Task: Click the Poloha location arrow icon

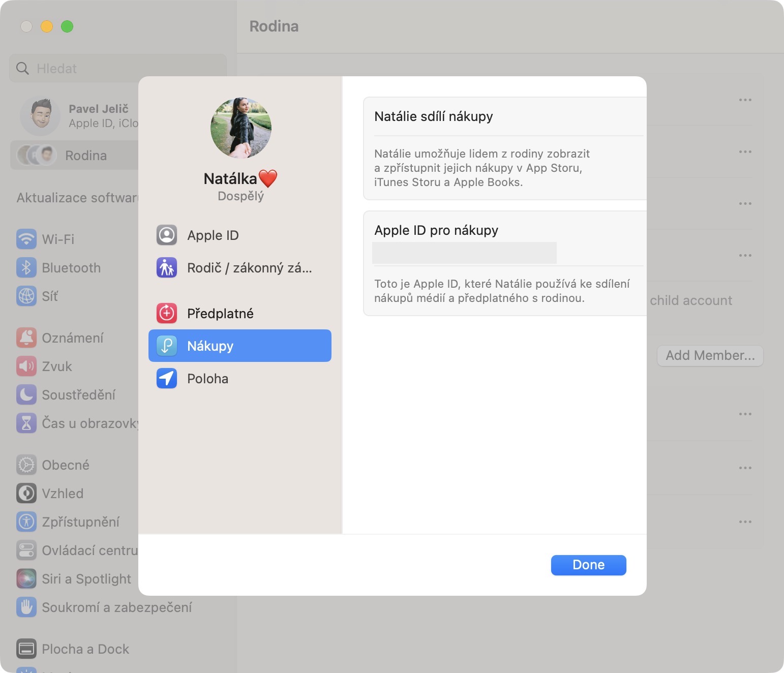Action: [x=167, y=379]
